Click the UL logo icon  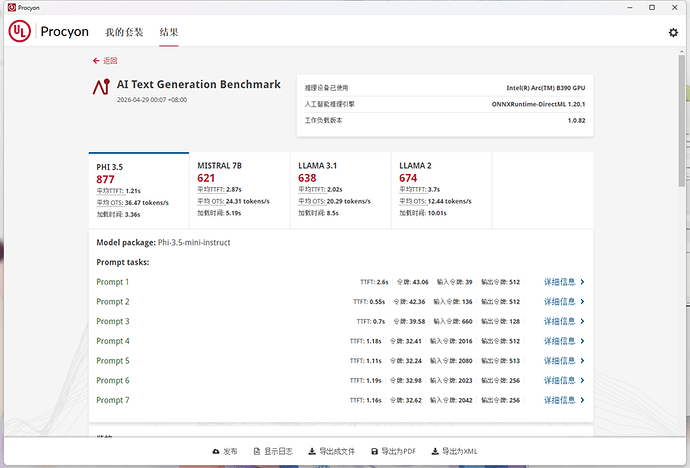pyautogui.click(x=19, y=31)
